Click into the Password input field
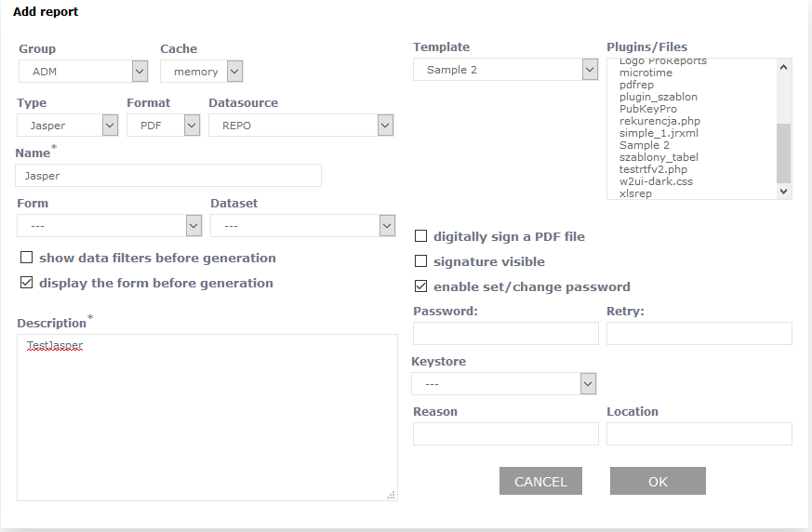The height and width of the screenshot is (532, 812). [x=505, y=334]
